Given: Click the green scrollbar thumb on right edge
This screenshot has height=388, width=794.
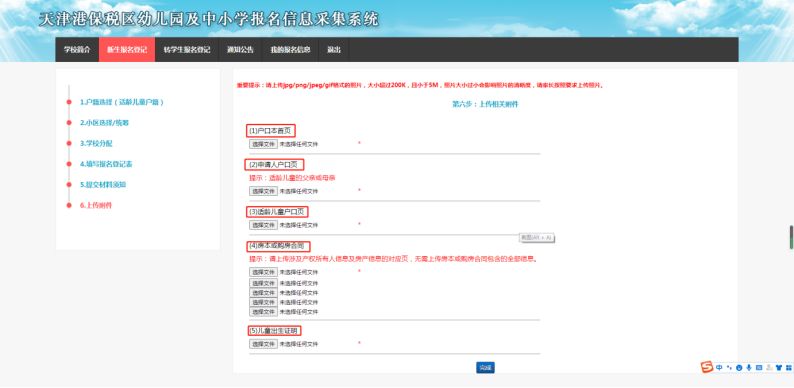Looking at the screenshot, I should pyautogui.click(x=791, y=238).
